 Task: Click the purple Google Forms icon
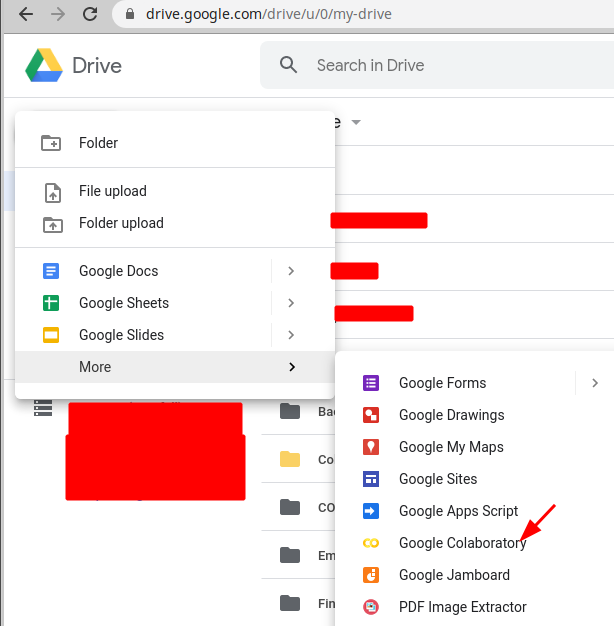pyautogui.click(x=371, y=383)
